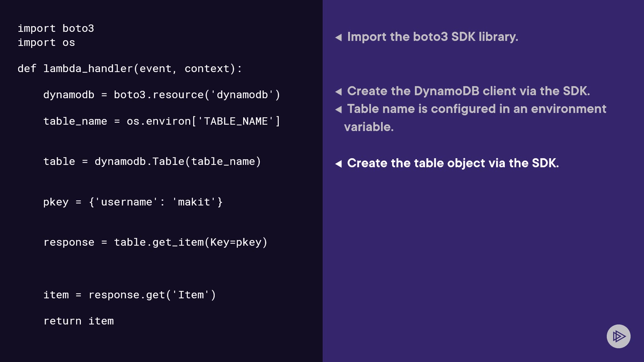
Task: Click the 'return item' code line
Action: pyautogui.click(x=78, y=321)
